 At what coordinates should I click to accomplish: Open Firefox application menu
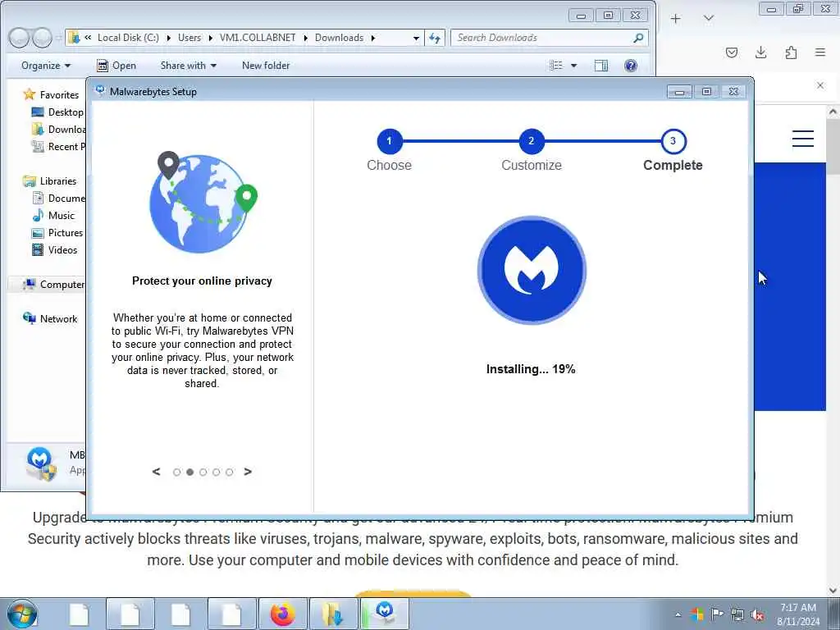[x=820, y=52]
